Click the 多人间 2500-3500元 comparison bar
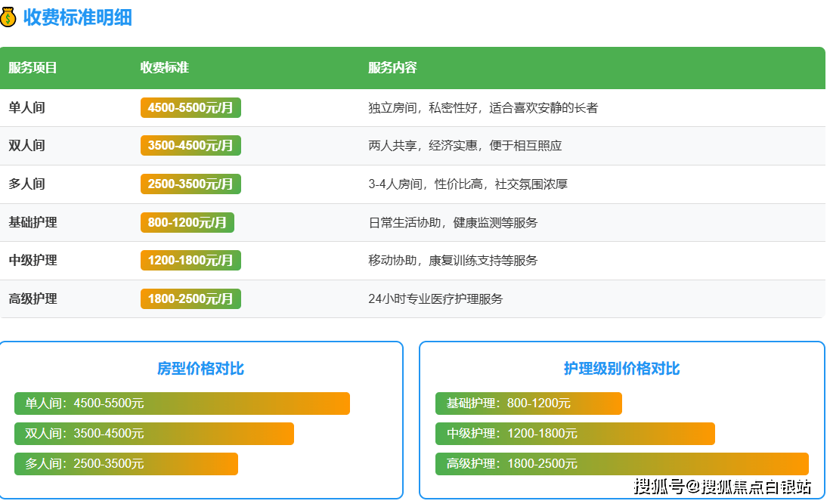Screen dimensions: 830x504 point(126,464)
